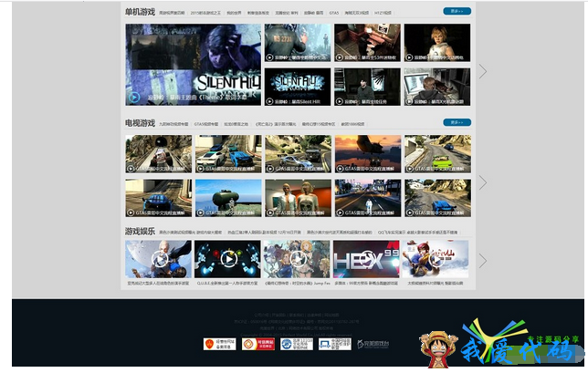
Task: Click red shield 经营性网站 footer badge
Action: (220, 344)
